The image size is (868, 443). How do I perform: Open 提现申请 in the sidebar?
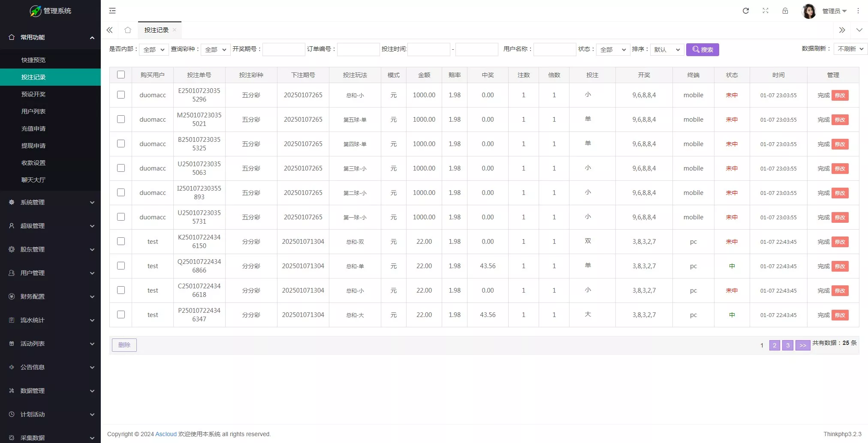click(33, 146)
